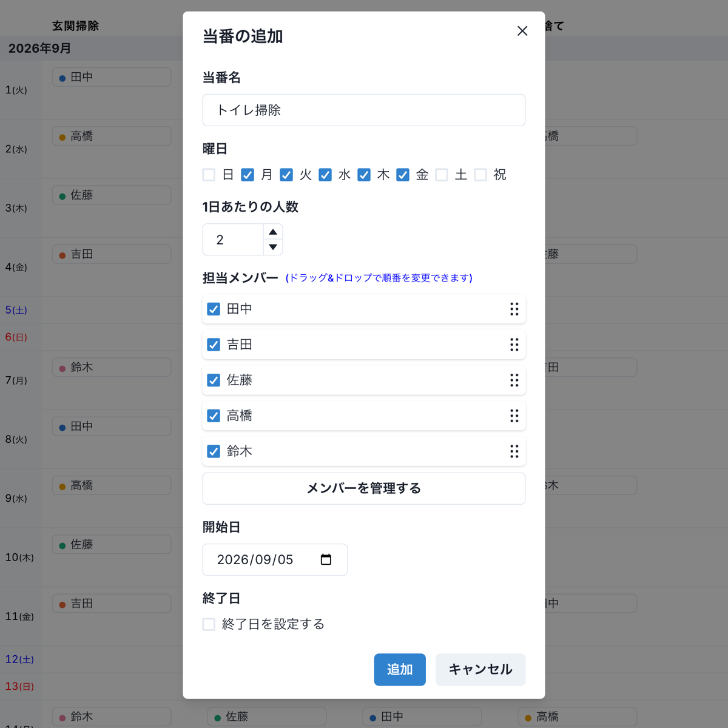728x728 pixels.
Task: Click the drag handle icon for 佐藤
Action: (x=514, y=380)
